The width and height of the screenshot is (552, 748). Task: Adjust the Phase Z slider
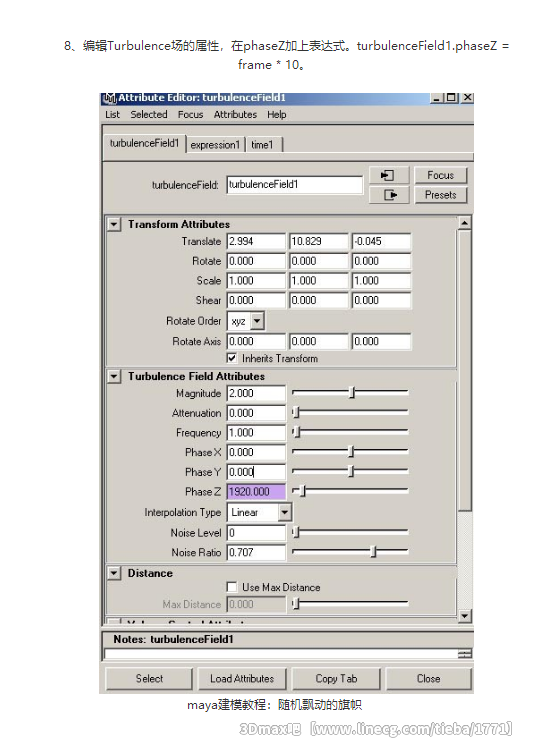(x=302, y=490)
